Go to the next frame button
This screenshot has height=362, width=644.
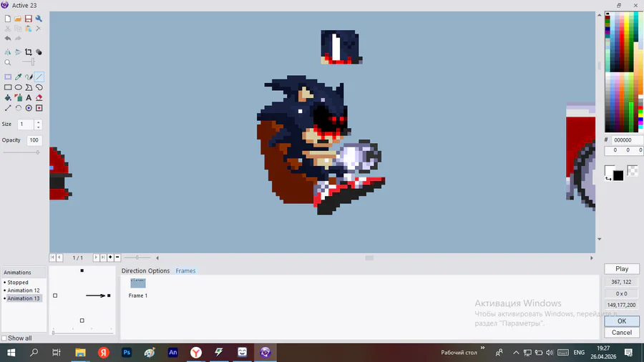click(x=96, y=258)
